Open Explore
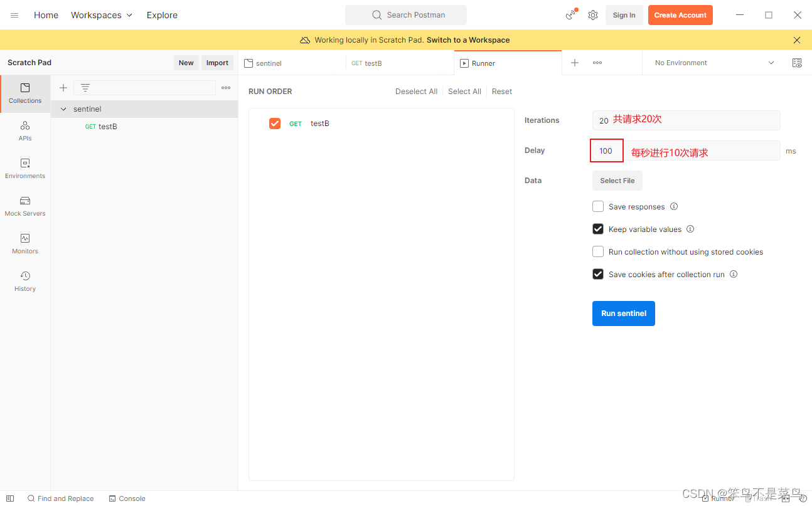This screenshot has height=506, width=812. 162,15
